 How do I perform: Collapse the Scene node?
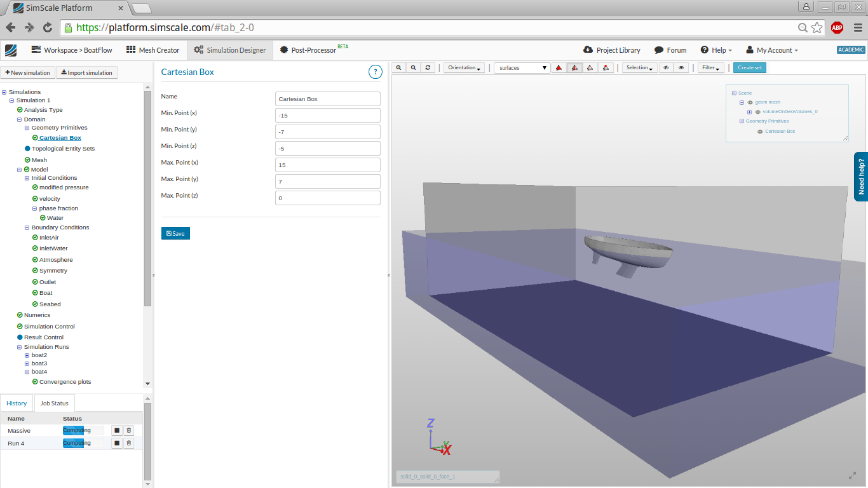coord(734,93)
